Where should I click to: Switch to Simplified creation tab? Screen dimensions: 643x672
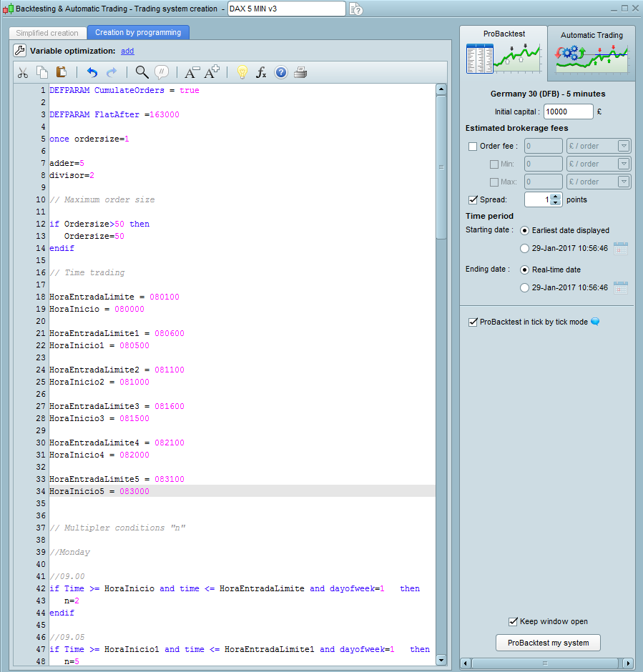pyautogui.click(x=47, y=33)
